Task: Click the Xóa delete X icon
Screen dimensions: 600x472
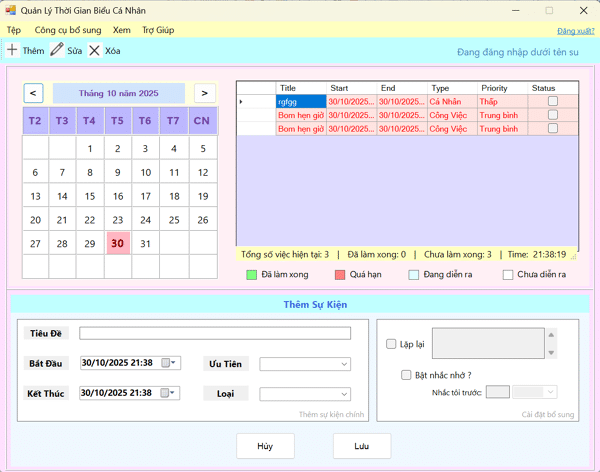Action: coord(94,50)
